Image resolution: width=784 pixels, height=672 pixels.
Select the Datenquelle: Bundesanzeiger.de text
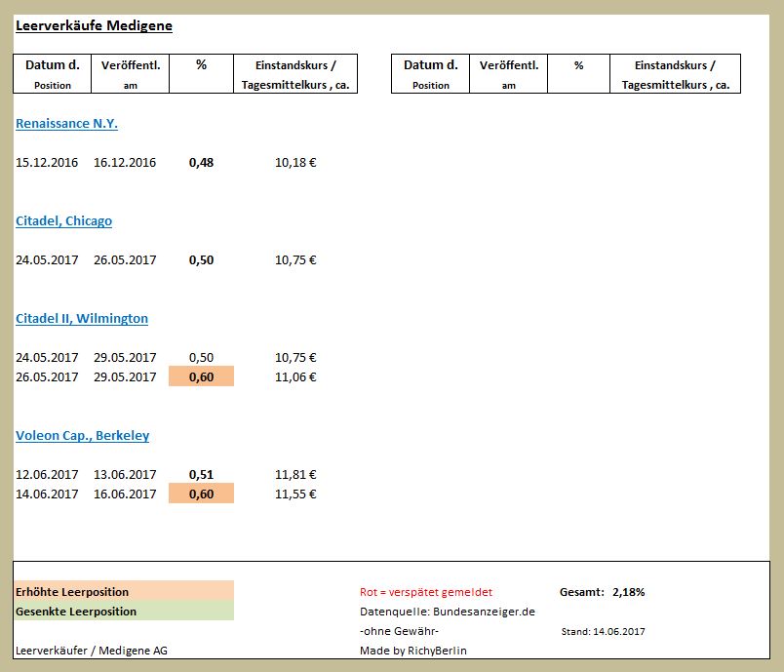tap(448, 612)
